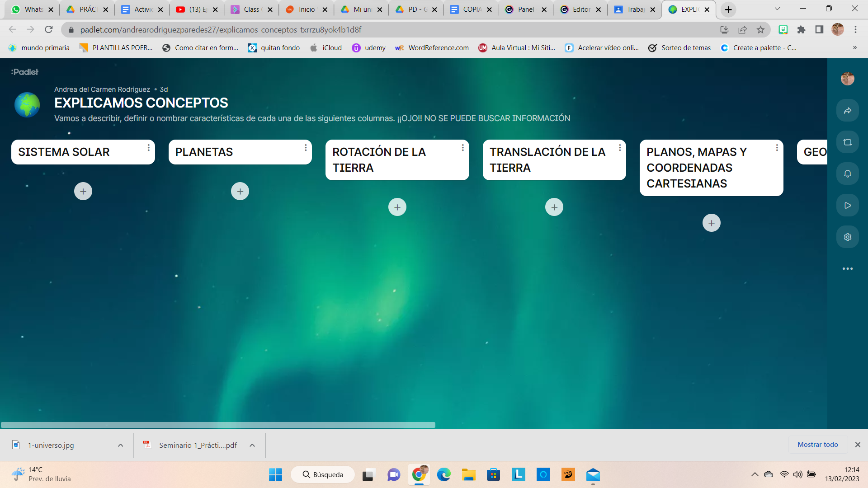868x488 pixels.
Task: Open the SISTEMA SOLAR column options menu
Action: click(x=148, y=147)
